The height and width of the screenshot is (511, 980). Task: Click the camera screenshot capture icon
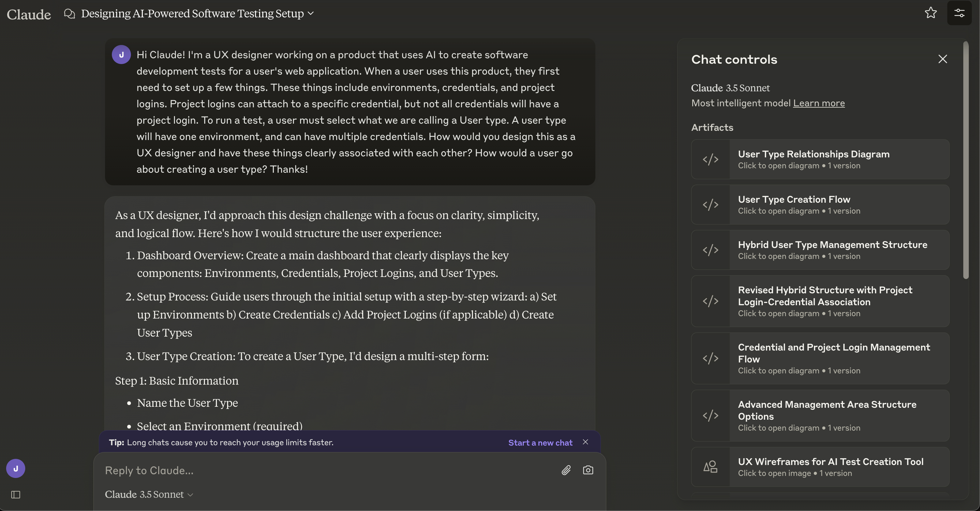point(588,470)
